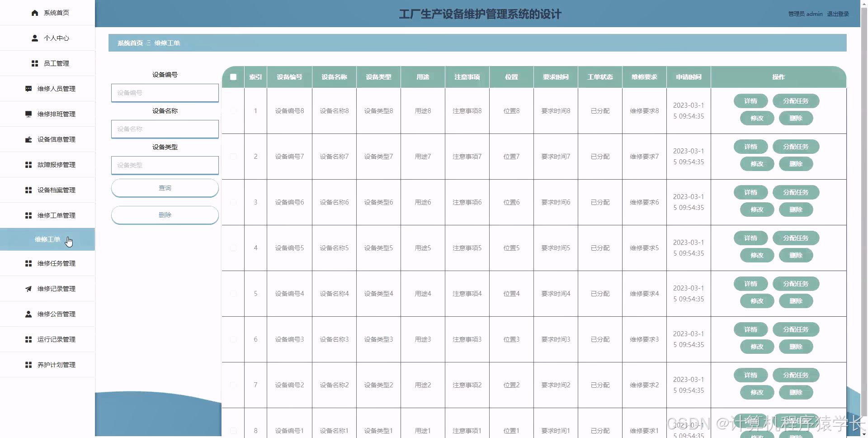868x438 pixels.
Task: Click the user icon beside 维修公告管理
Action: (28, 314)
